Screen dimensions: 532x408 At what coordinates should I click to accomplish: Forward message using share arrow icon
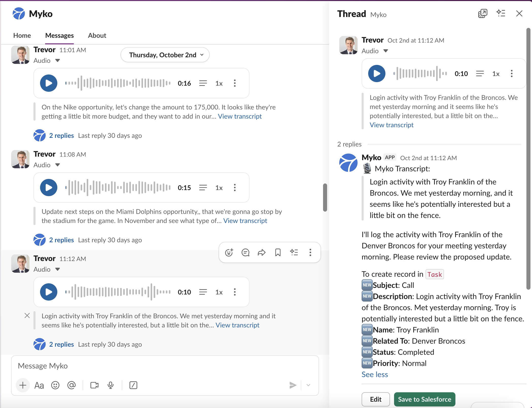[261, 252]
